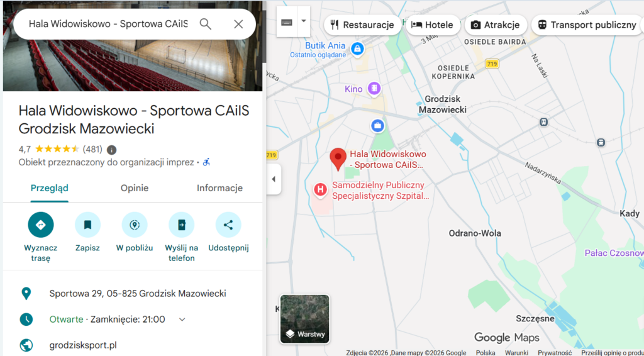Viewport: 644px width, 356px height.
Task: Click the Kino cinema map marker
Action: [x=374, y=88]
